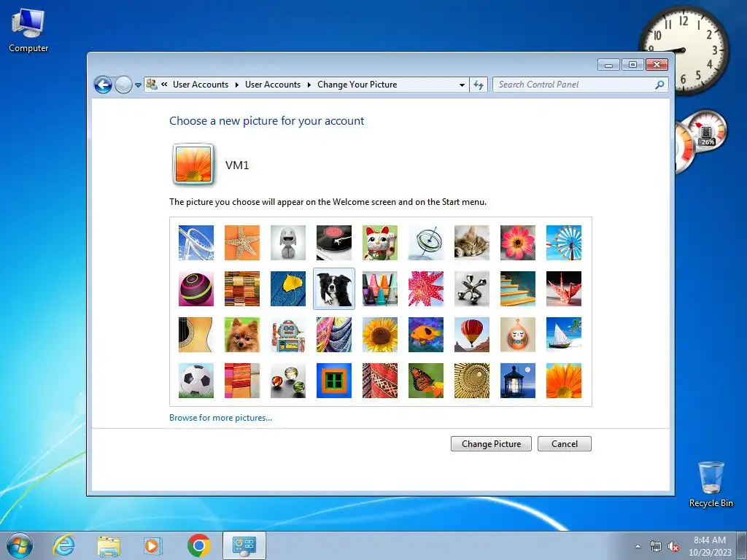747x560 pixels.
Task: Choose the starfish picture
Action: [x=242, y=243]
